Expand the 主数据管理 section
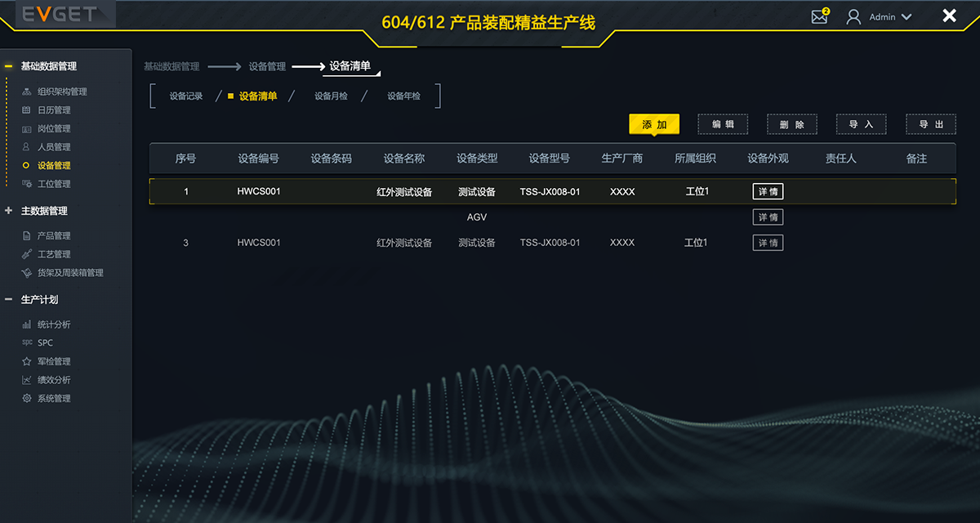 tap(9, 211)
